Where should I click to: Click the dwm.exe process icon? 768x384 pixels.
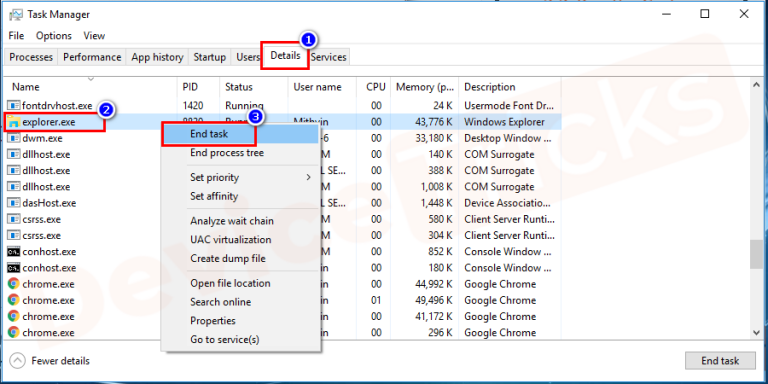13,138
